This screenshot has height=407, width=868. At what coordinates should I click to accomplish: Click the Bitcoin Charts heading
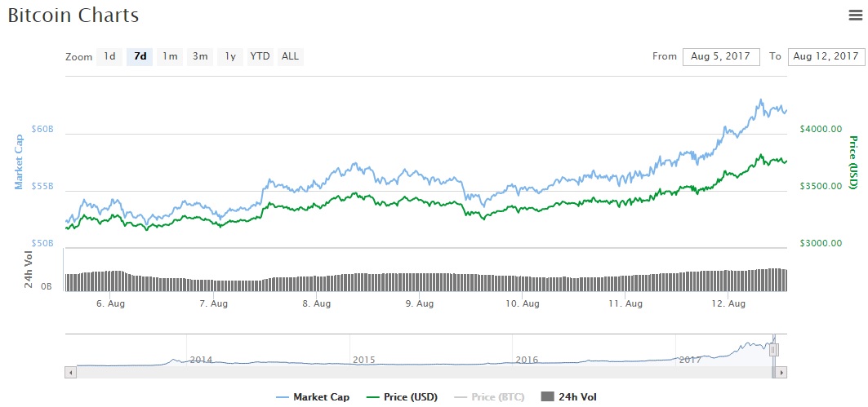73,15
